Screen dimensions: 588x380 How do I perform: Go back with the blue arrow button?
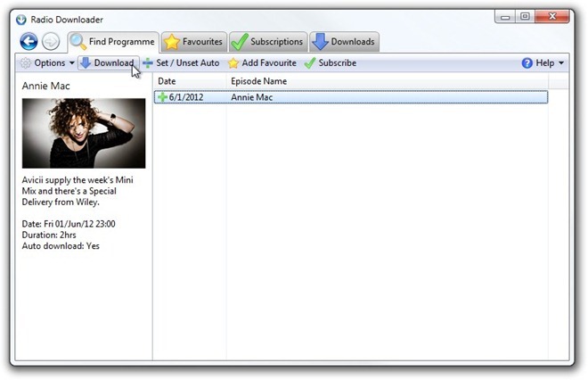[x=29, y=41]
